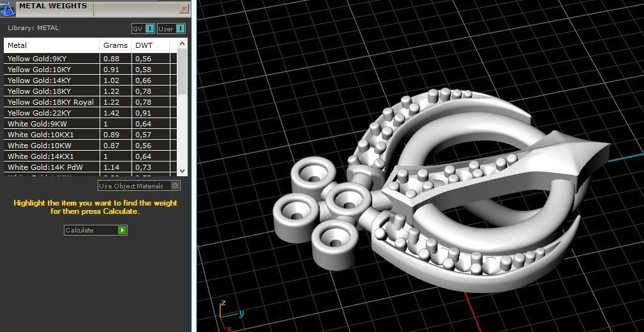Click the metal list scroll up arrow
This screenshot has height=332, width=644.
pos(183,43)
